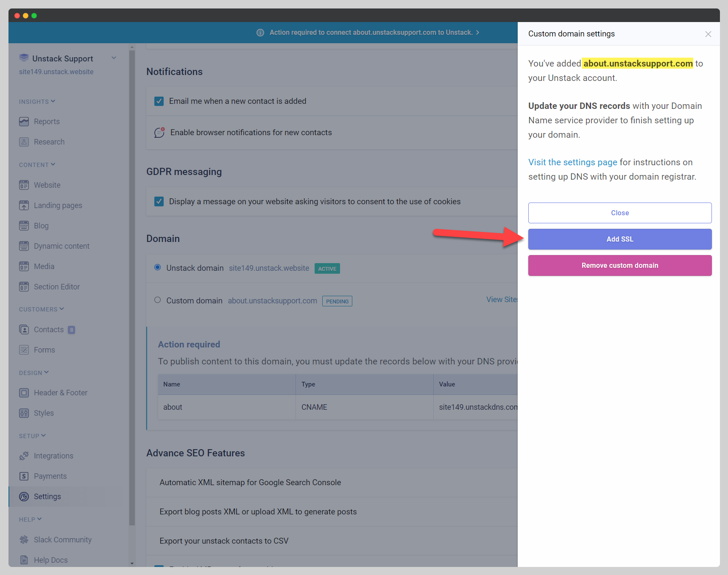Click the Landing pages icon
Viewport: 728px width, 575px height.
[x=24, y=206]
